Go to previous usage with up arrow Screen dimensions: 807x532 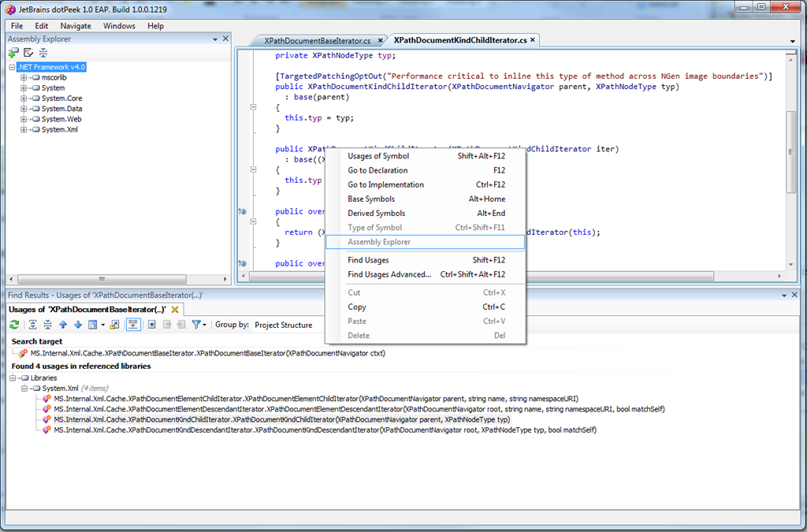tap(63, 325)
